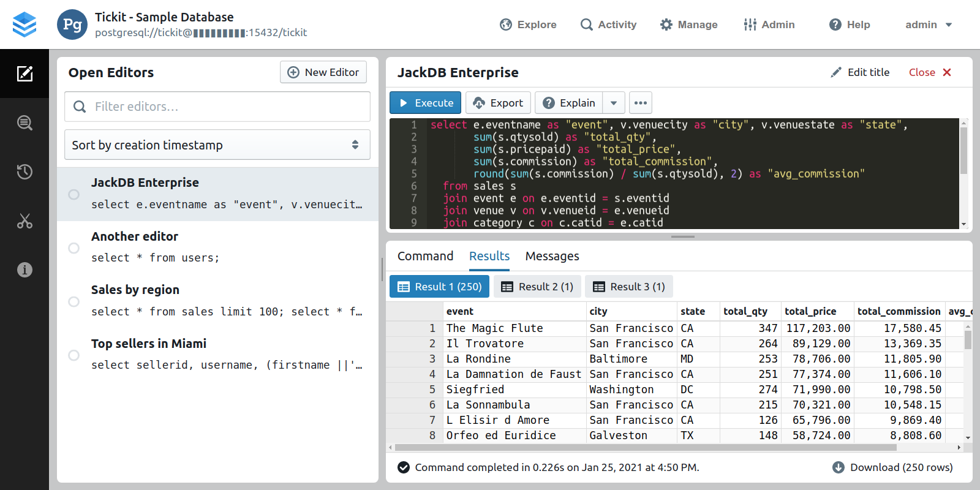Switch to the Result 2 (1) tab

[x=537, y=287]
